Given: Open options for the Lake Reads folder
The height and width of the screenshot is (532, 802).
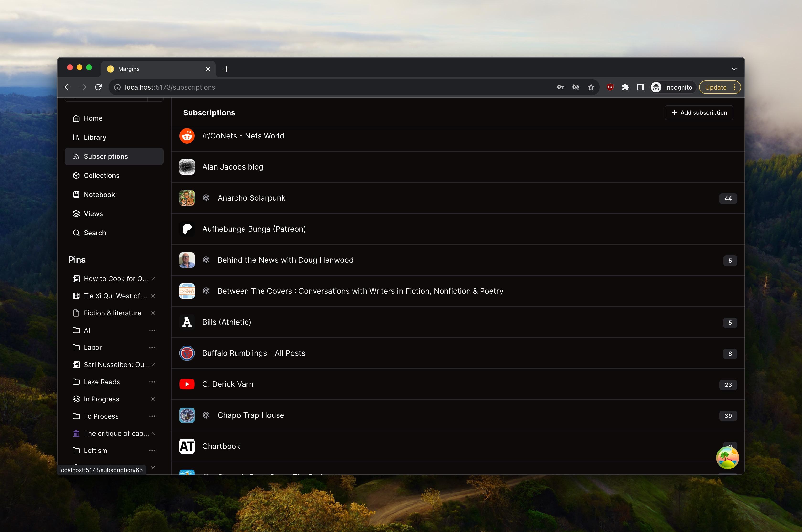Looking at the screenshot, I should pyautogui.click(x=152, y=382).
